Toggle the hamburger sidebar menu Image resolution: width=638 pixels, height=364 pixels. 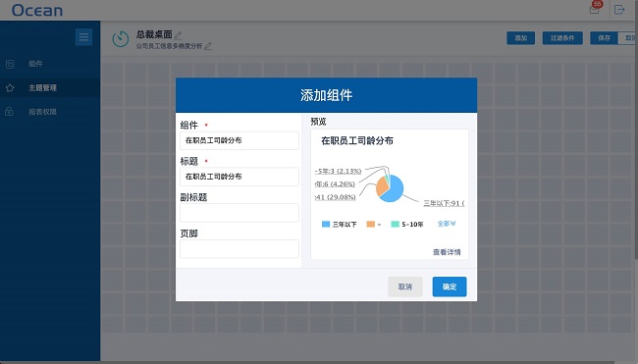(83, 37)
